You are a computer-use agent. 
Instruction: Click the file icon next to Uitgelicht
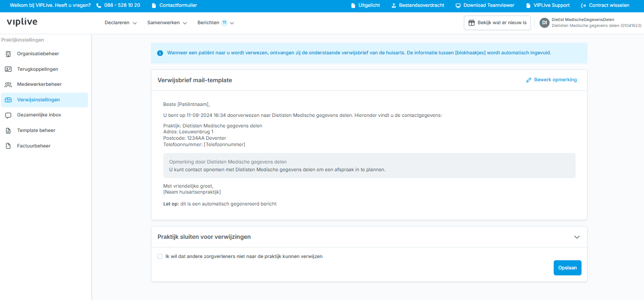tap(353, 5)
